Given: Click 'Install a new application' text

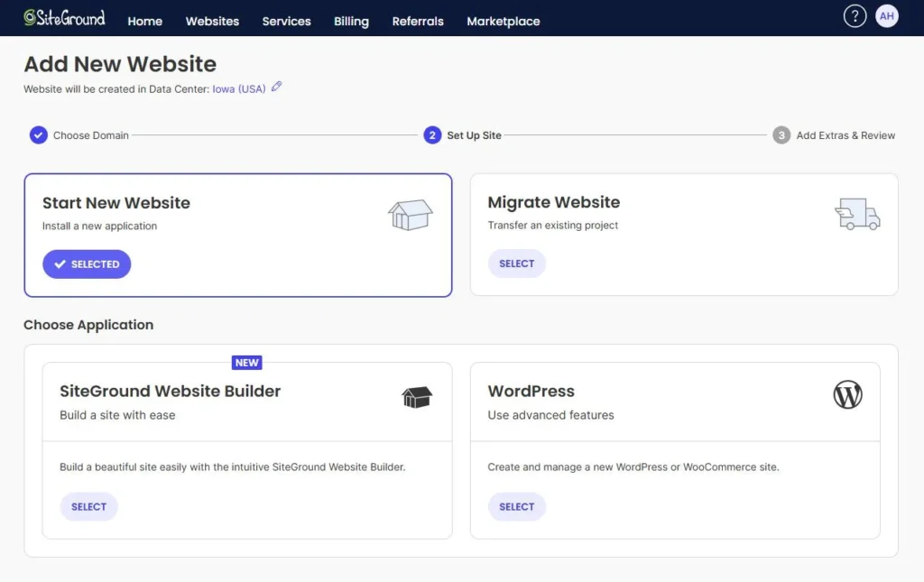Looking at the screenshot, I should click(99, 226).
